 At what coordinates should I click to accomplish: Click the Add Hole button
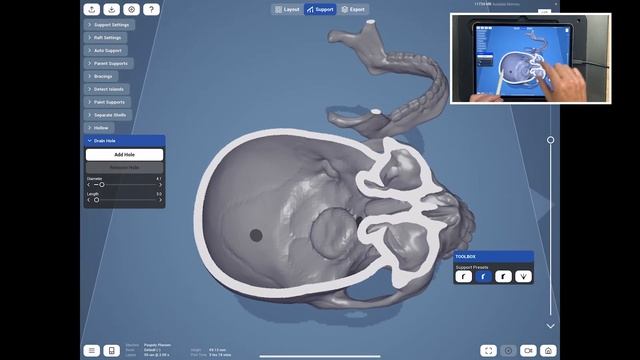(x=124, y=155)
